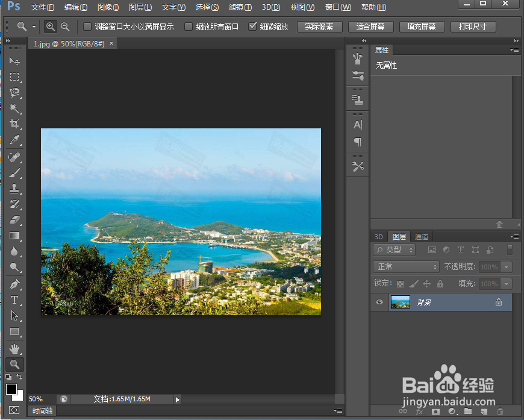The image size is (524, 420).
Task: Select the Brush tool
Action: point(14,173)
